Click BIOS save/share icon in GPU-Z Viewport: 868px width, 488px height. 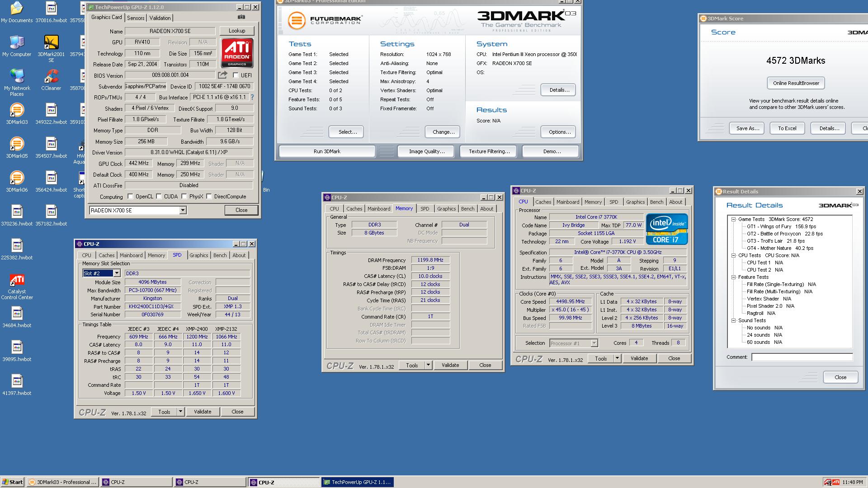222,75
